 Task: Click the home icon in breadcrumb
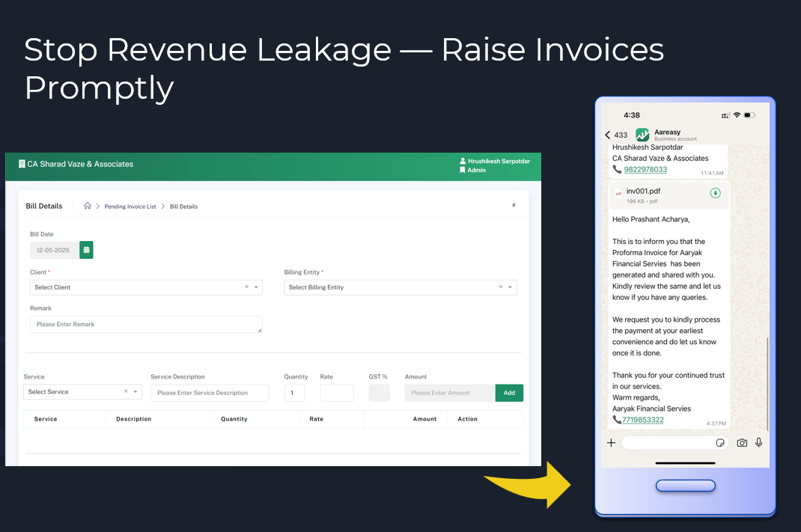[88, 206]
